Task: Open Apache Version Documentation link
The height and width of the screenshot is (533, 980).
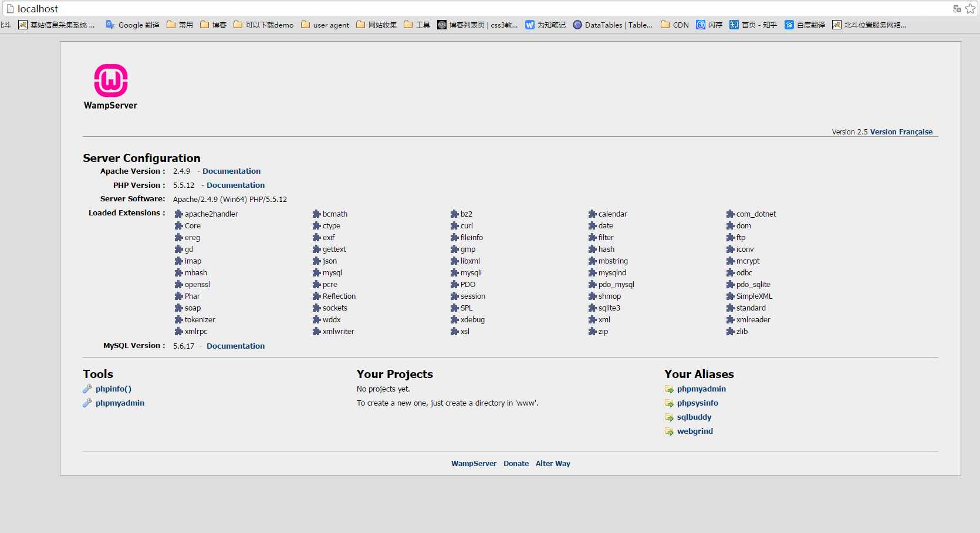Action: 232,171
